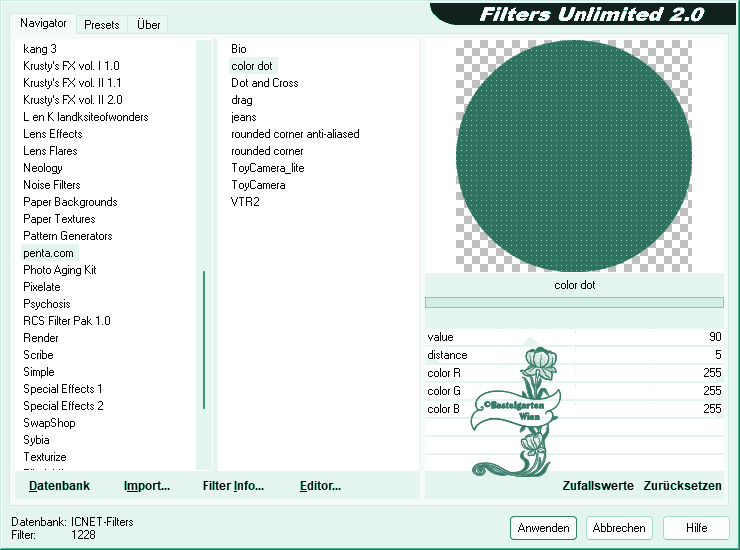
Task: Click the color dot preview image
Action: [x=574, y=156]
